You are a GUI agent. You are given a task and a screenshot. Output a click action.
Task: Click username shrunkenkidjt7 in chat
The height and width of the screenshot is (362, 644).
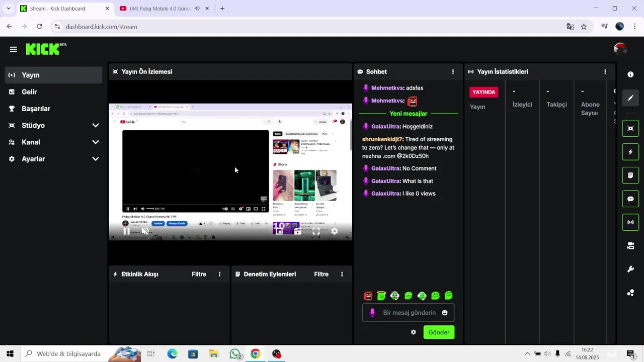click(382, 139)
